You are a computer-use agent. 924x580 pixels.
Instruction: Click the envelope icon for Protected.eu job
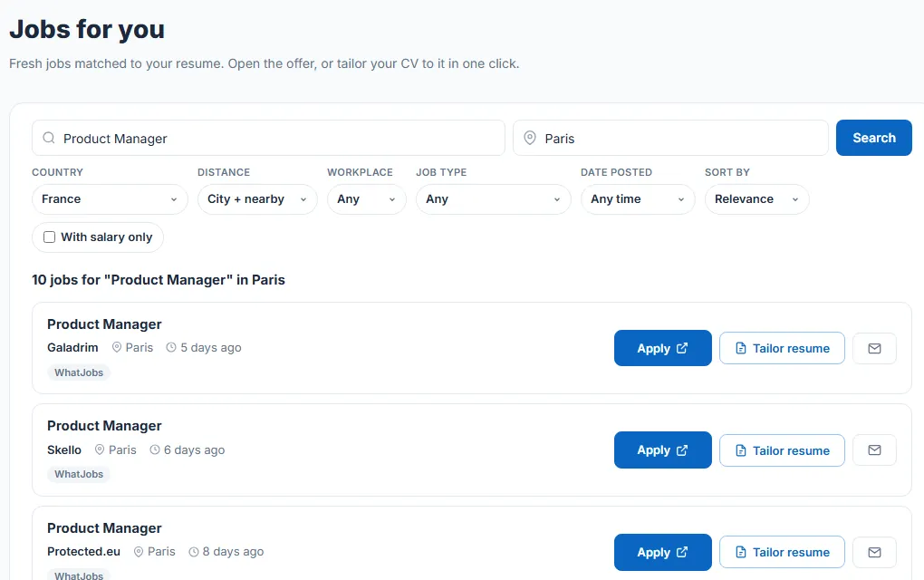[874, 552]
